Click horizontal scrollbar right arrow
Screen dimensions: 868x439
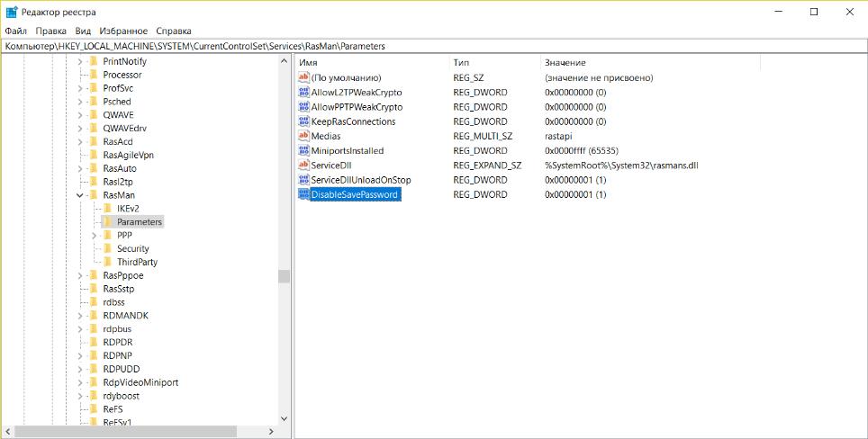pyautogui.click(x=271, y=431)
